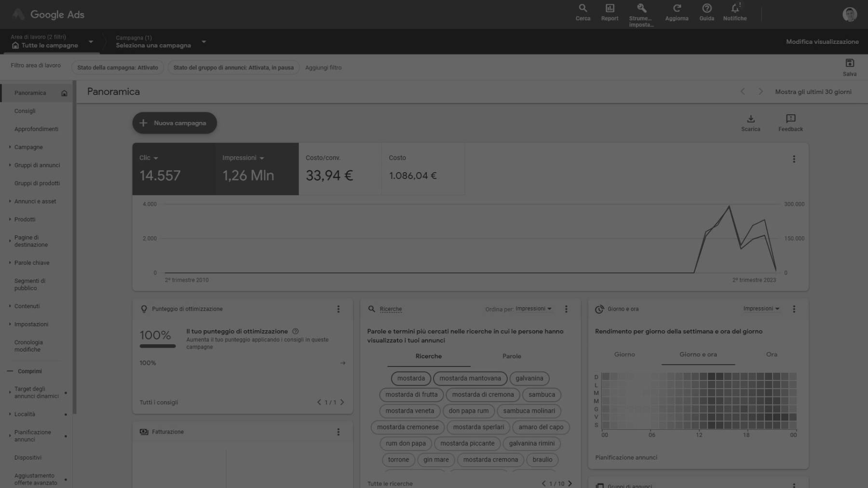868x488 pixels.
Task: Click the Stato della campagna: Attivato filter chip
Action: coord(118,68)
